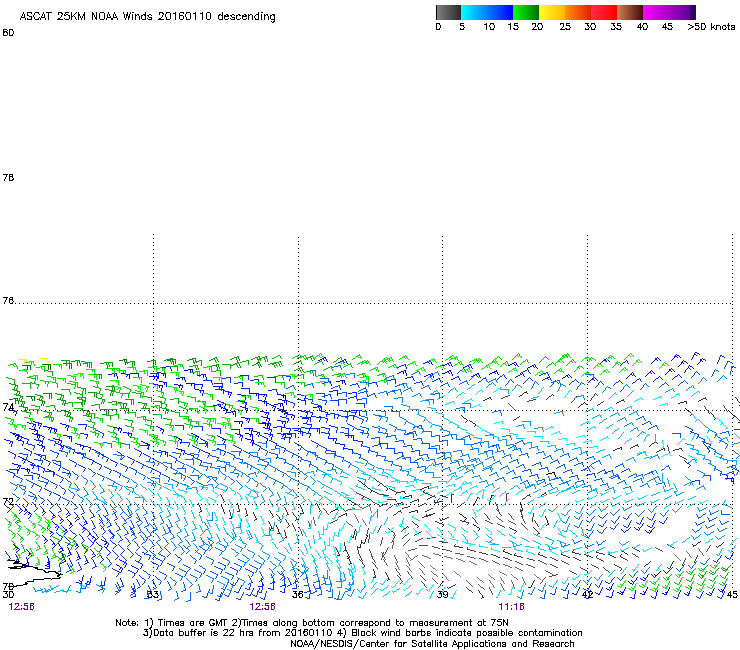This screenshot has width=740, height=650.
Task: Click the '45' label under the color bar
Action: (667, 27)
